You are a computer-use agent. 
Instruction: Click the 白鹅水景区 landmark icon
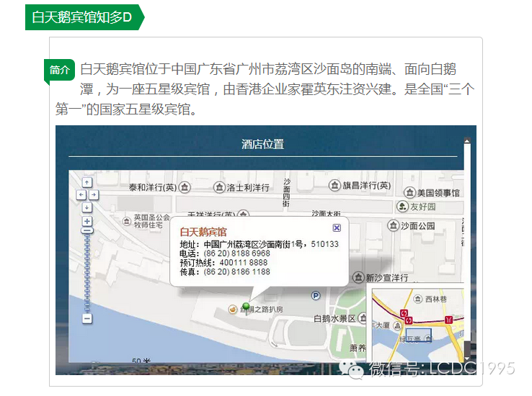coord(363,318)
